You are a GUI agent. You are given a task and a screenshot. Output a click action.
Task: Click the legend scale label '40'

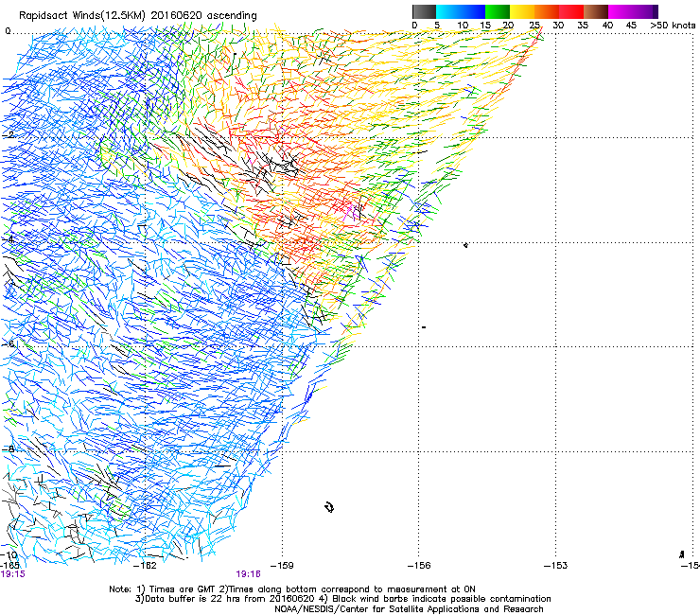[x=607, y=26]
